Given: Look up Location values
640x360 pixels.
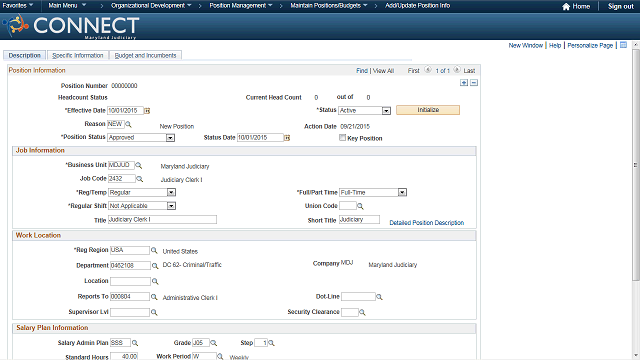Looking at the screenshot, I should [x=155, y=281].
